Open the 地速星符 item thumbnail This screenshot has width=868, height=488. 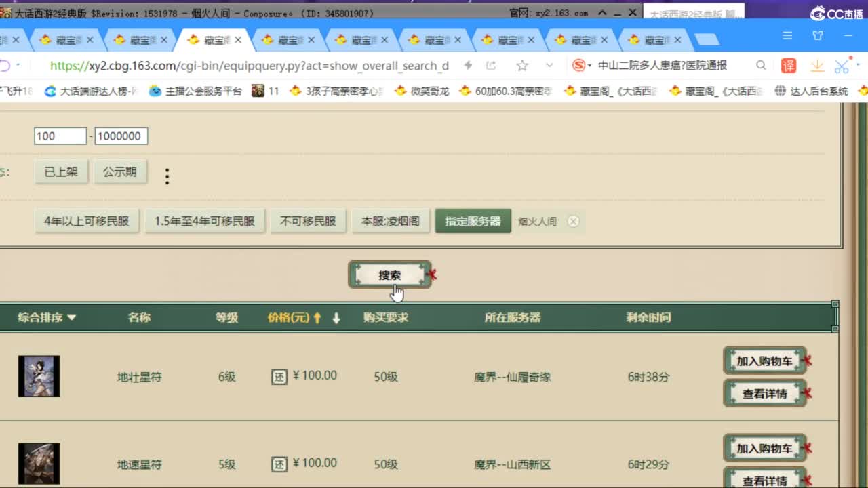click(x=39, y=464)
